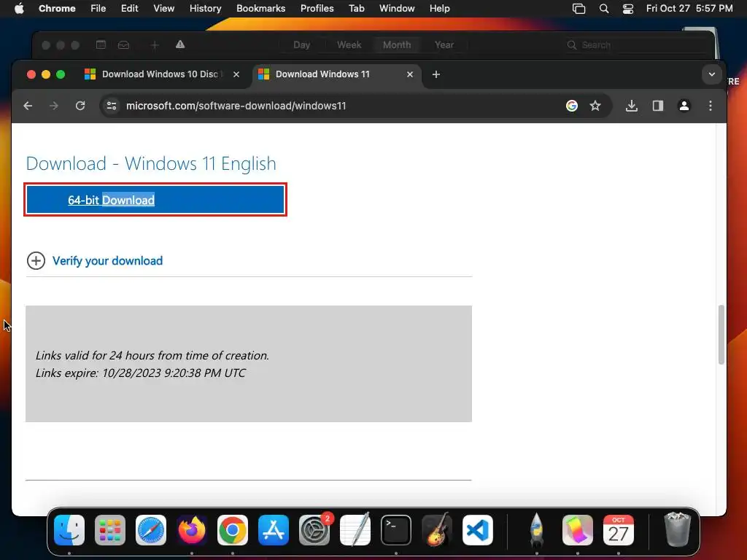Click the 64-bit Download button

[155, 200]
